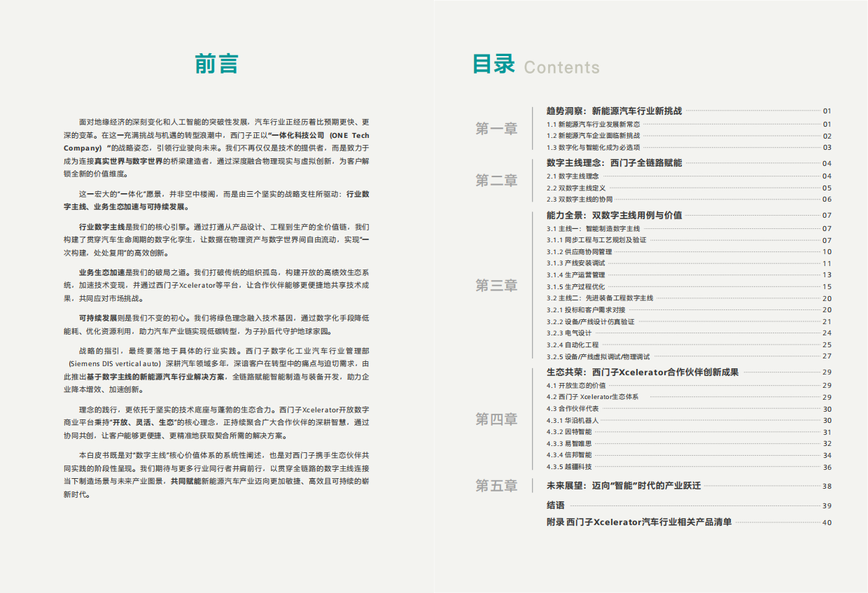
Task: Click page number 40 of 附录 row
Action: [x=827, y=522]
